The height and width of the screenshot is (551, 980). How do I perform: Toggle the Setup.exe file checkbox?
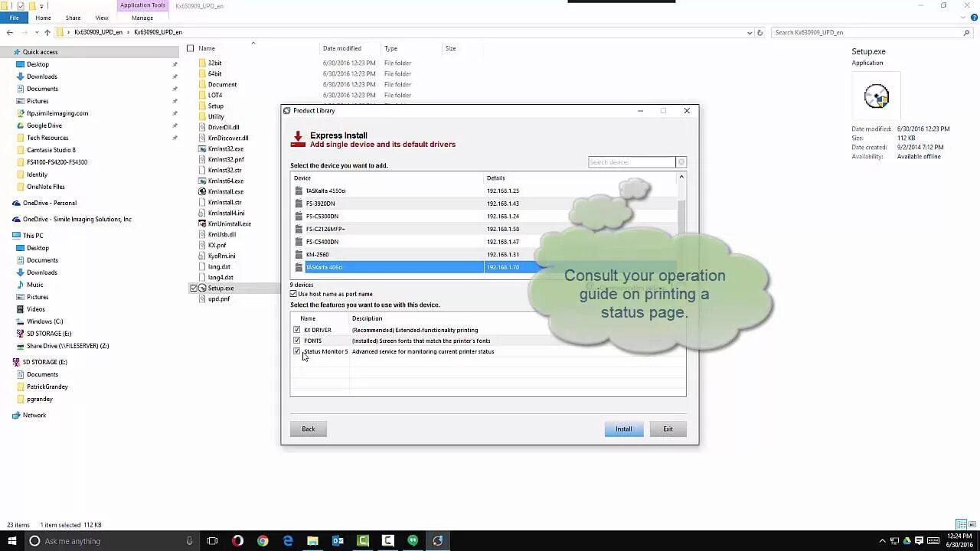tap(193, 289)
